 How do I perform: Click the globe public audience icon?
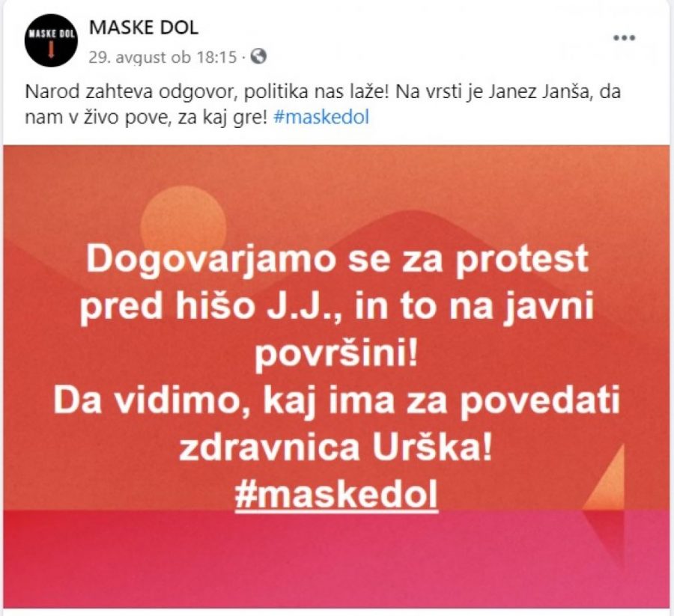coord(258,56)
